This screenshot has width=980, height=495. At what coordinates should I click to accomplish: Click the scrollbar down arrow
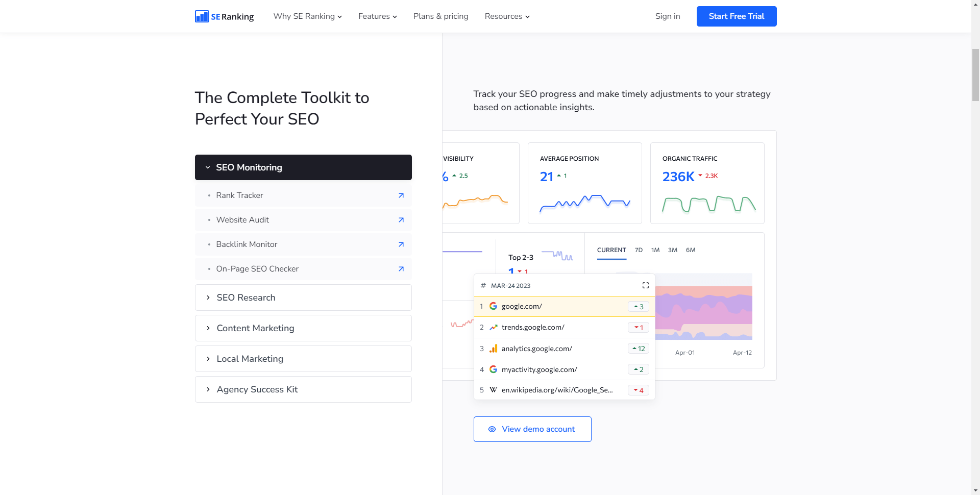tap(975, 491)
